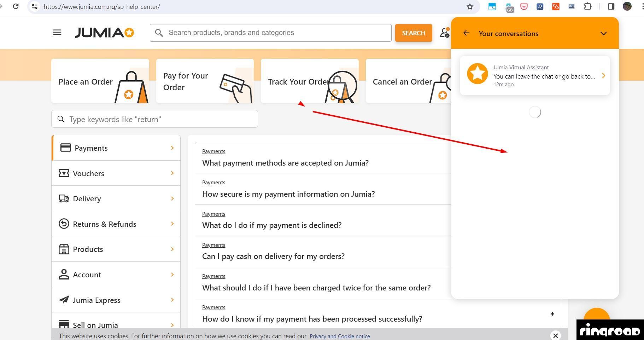Expand the payment processed question plus sign
The height and width of the screenshot is (340, 644).
pyautogui.click(x=552, y=314)
